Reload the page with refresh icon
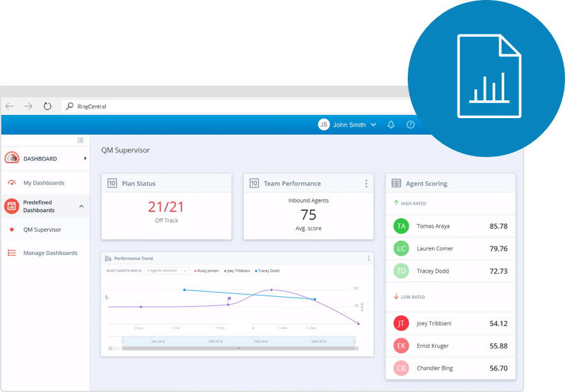The image size is (565, 392). tap(47, 107)
